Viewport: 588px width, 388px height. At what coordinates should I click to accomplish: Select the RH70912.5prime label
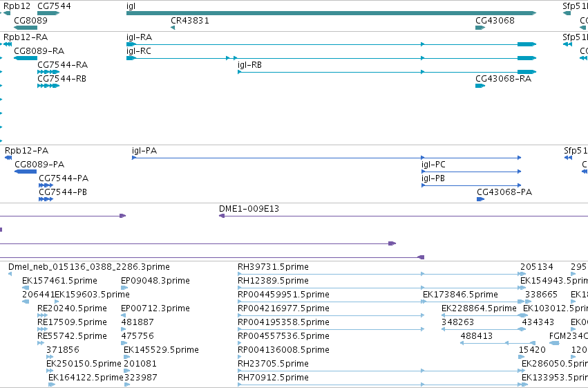[274, 378]
